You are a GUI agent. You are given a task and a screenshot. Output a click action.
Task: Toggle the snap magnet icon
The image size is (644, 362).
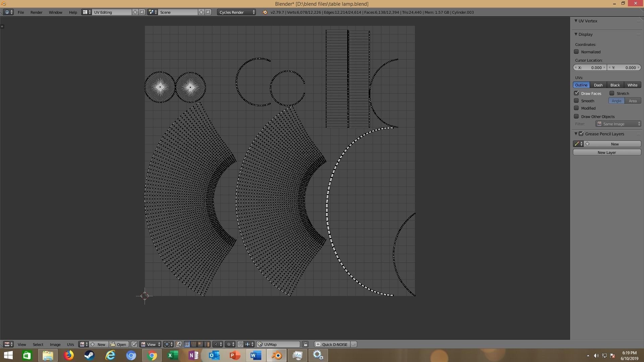[240, 344]
